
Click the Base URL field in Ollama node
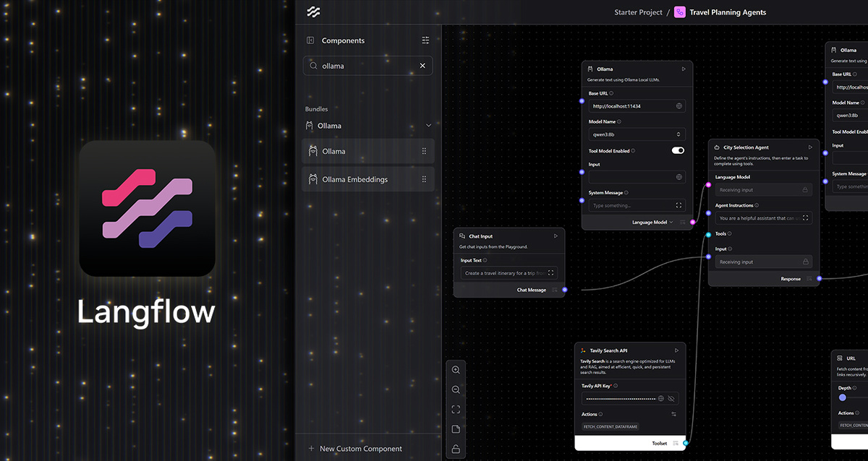tap(637, 106)
